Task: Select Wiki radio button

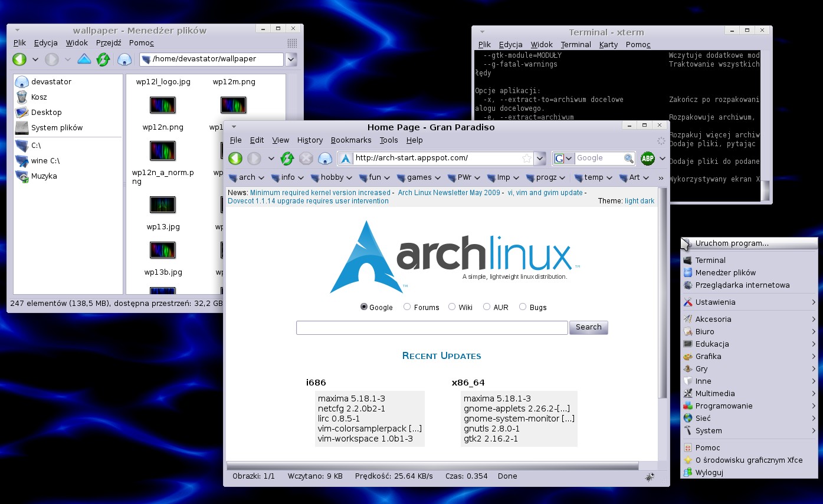Action: (x=452, y=307)
